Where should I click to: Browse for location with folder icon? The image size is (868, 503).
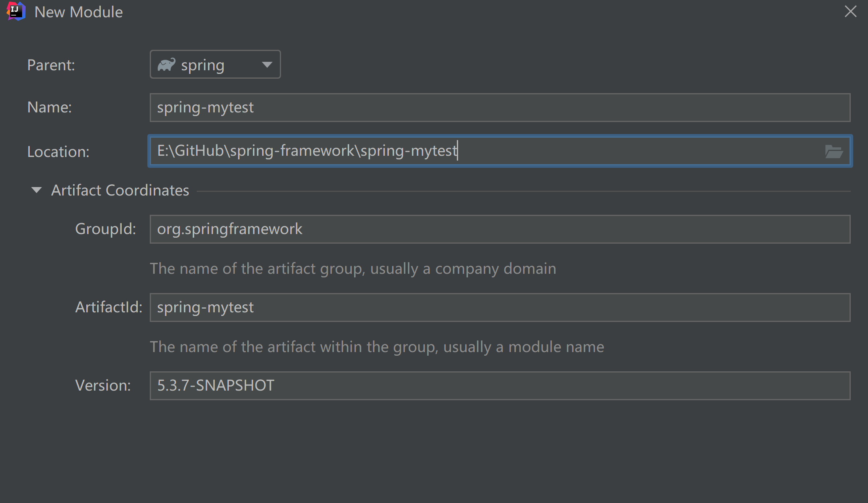(x=834, y=151)
